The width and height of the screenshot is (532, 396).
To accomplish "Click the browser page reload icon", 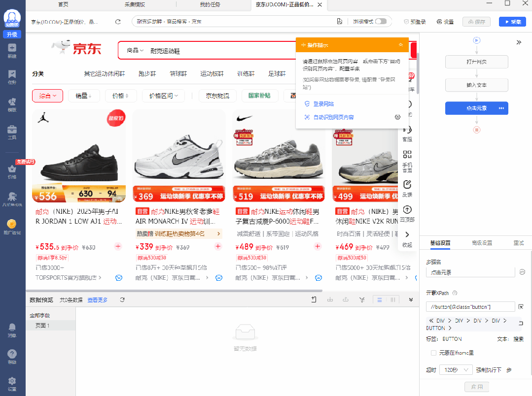I will [118, 22].
